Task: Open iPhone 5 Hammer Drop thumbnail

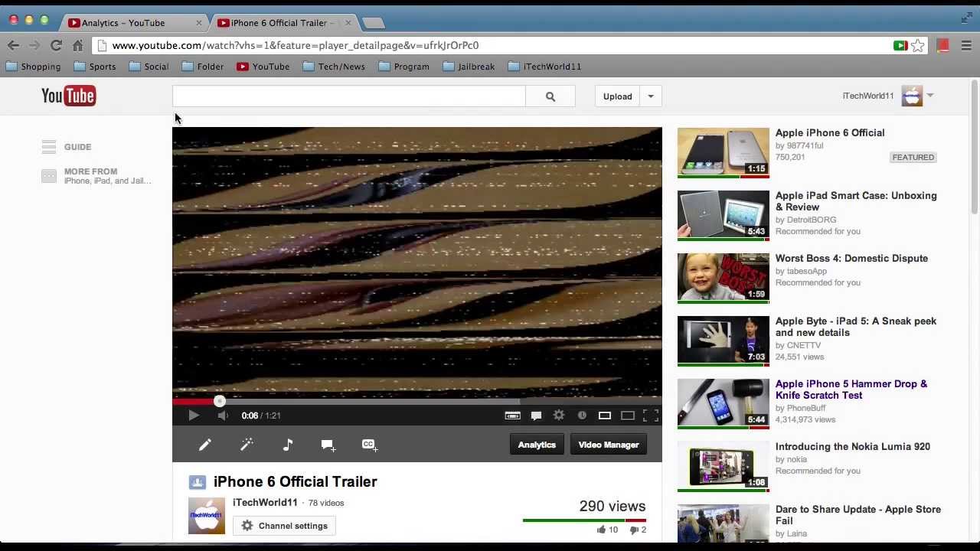Action: click(724, 403)
